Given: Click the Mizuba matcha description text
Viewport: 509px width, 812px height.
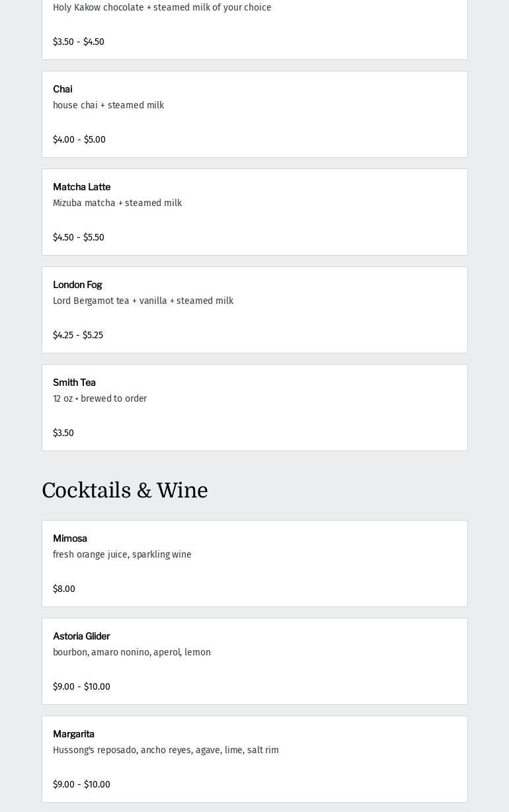Looking at the screenshot, I should 117,203.
